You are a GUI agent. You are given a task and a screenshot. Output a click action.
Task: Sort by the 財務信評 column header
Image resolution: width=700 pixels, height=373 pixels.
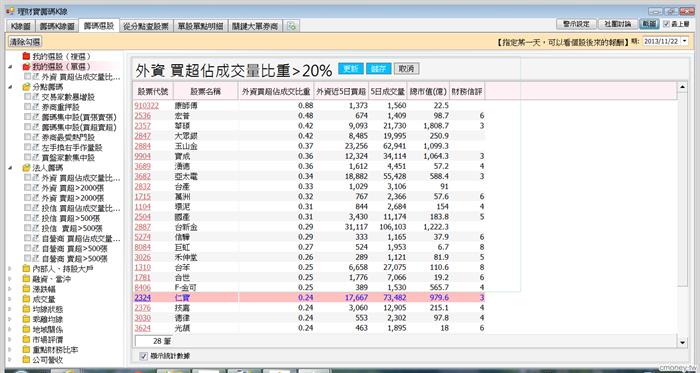click(467, 91)
